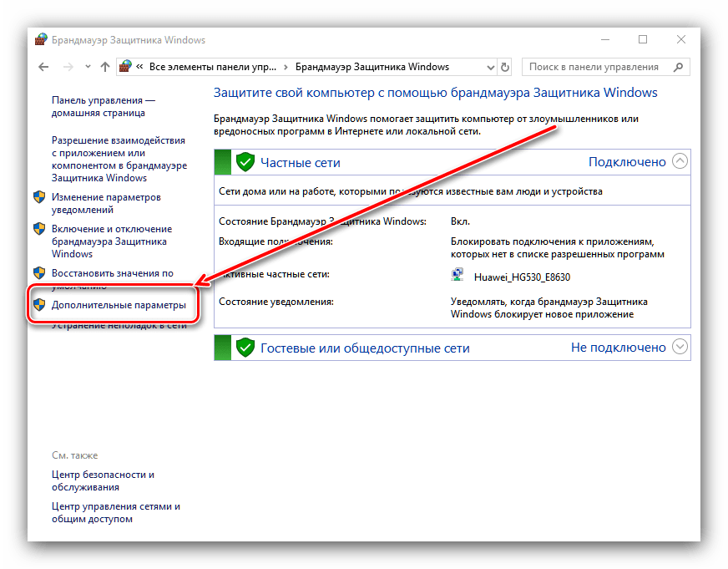
Task: Click the firewall icon in address bar
Action: [x=125, y=67]
